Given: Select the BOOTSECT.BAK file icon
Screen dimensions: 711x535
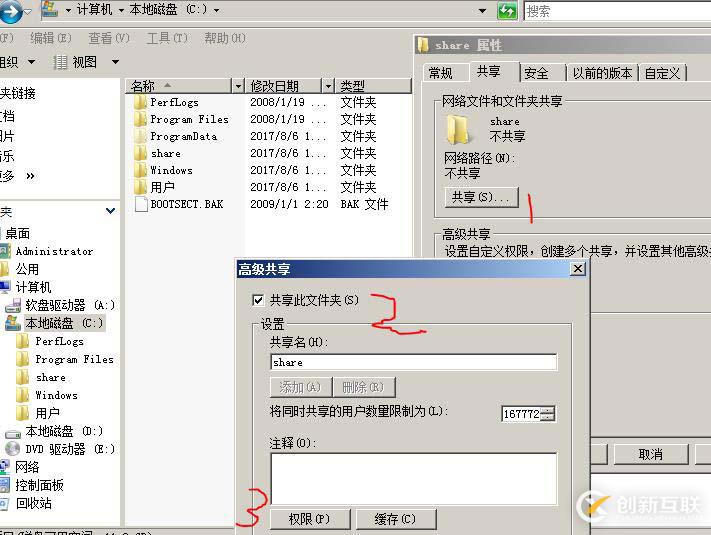Looking at the screenshot, I should coord(141,204).
